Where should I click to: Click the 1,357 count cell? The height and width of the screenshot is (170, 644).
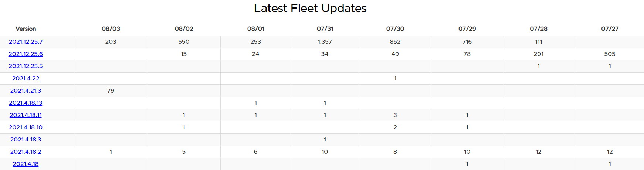(x=325, y=42)
